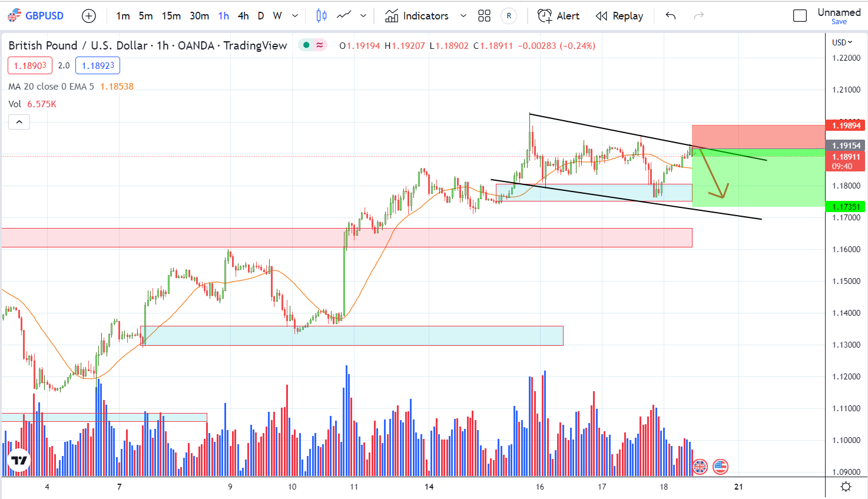The width and height of the screenshot is (868, 499).
Task: Save the chart layout
Action: [x=839, y=22]
